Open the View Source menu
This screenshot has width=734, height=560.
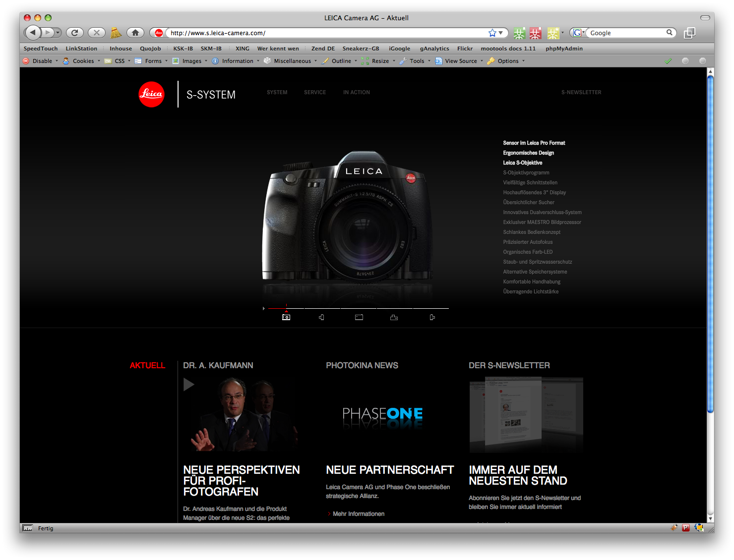click(459, 61)
